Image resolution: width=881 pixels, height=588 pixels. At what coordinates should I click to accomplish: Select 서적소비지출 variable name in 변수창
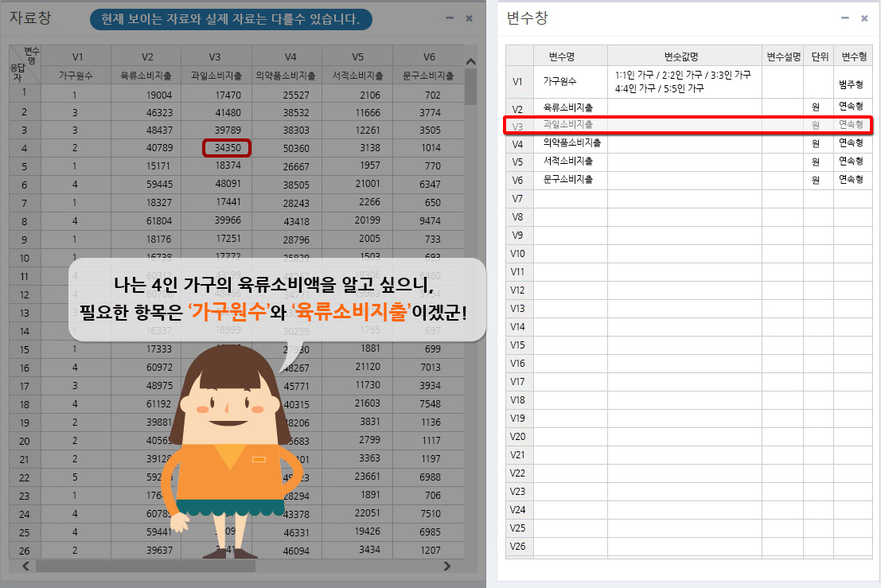pos(567,162)
